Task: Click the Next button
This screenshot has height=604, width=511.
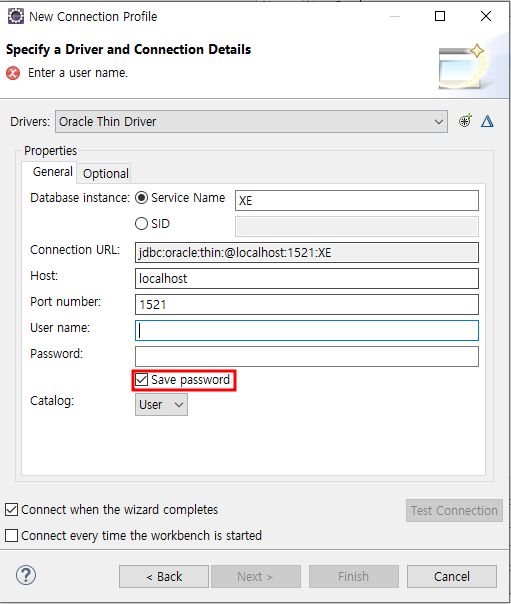Action: (256, 577)
